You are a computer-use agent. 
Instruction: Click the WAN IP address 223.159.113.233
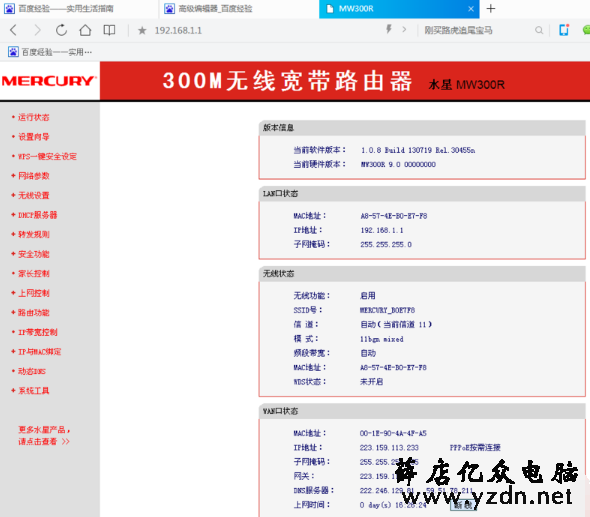(x=389, y=447)
